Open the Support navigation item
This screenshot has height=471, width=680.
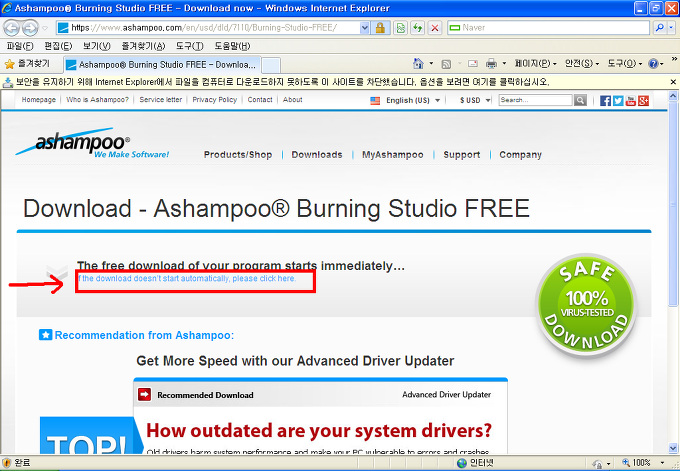tap(461, 154)
